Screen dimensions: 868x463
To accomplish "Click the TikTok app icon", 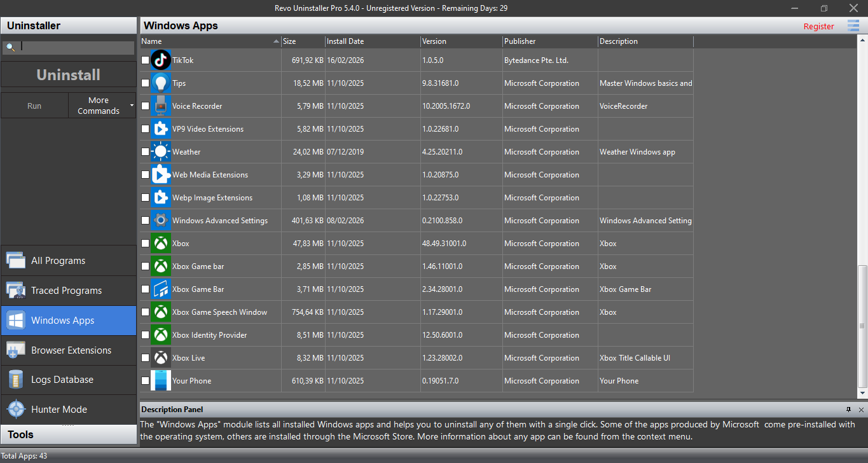I will pyautogui.click(x=161, y=60).
